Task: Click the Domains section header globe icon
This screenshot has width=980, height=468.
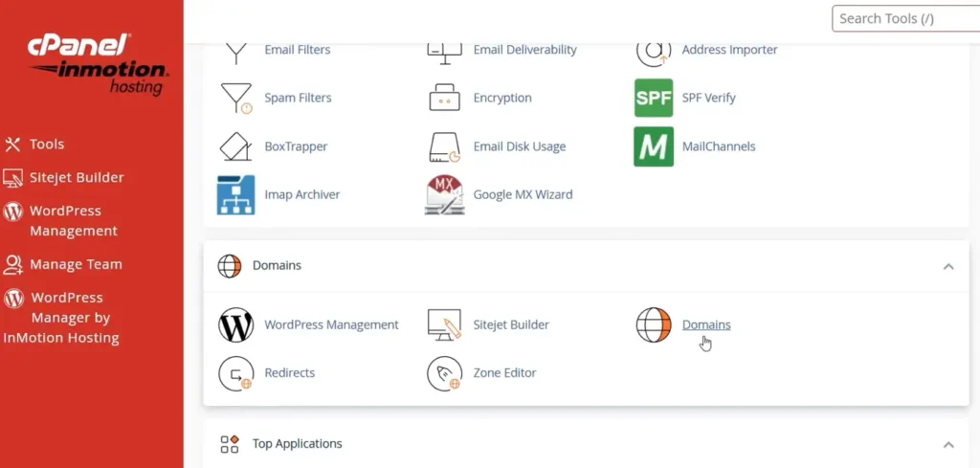Action: [x=230, y=265]
